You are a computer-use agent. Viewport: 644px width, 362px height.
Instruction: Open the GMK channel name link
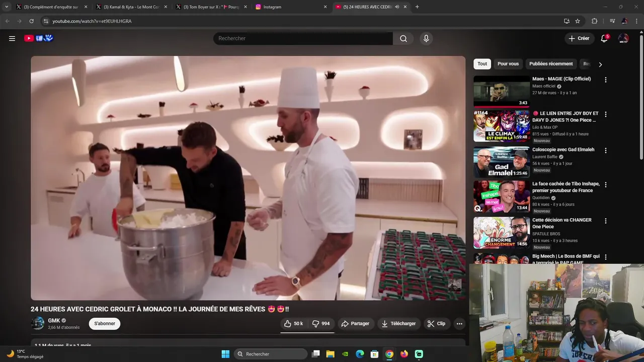[x=54, y=320]
